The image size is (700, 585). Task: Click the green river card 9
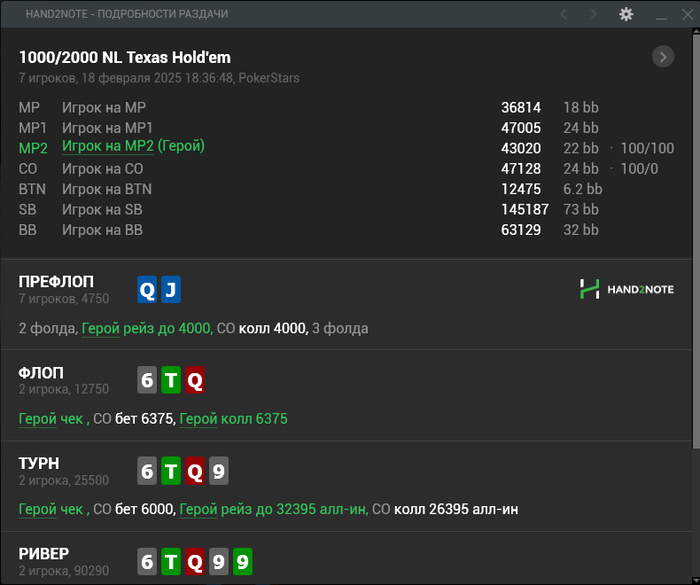coord(242,561)
